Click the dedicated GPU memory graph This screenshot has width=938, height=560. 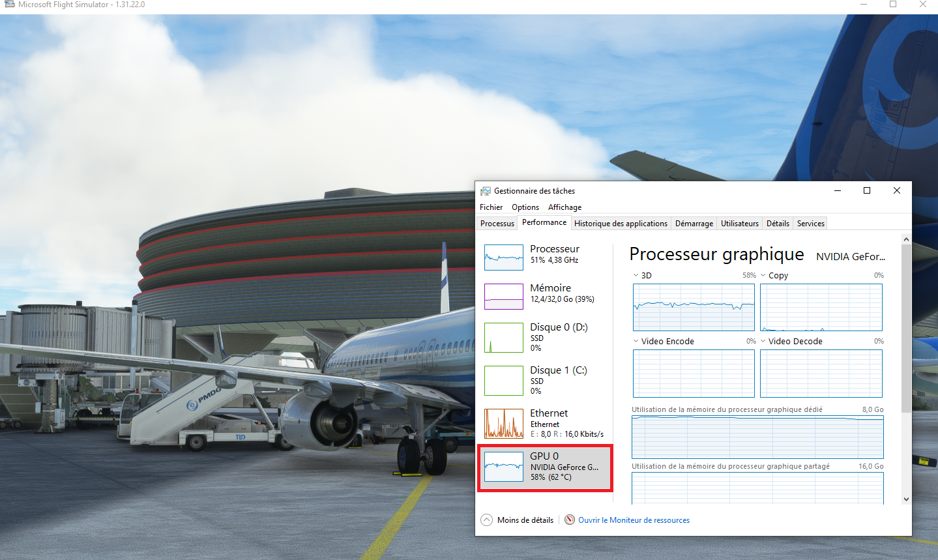(757, 437)
